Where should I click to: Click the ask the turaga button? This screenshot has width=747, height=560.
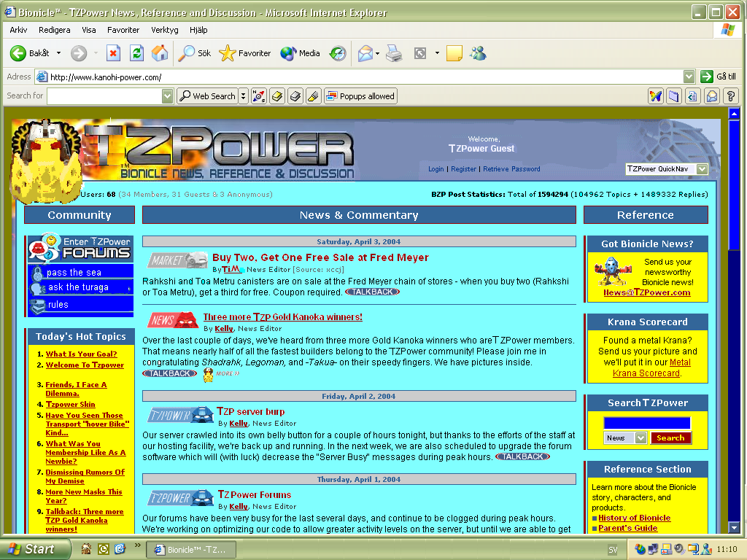80,287
